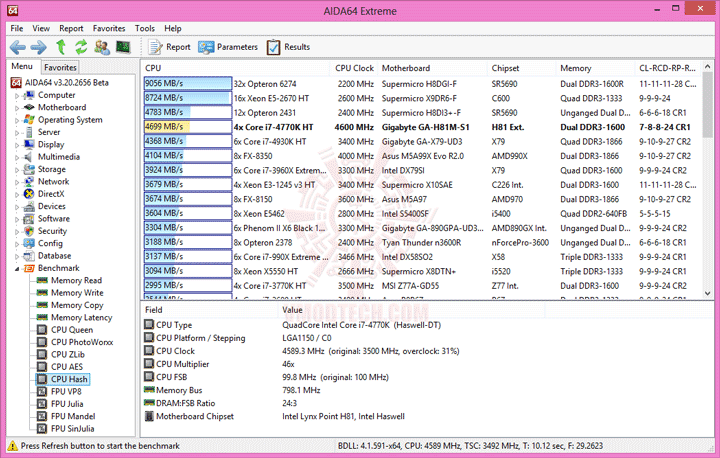Image resolution: width=720 pixels, height=458 pixels.
Task: Click the green up-level arrow icon
Action: [x=61, y=47]
